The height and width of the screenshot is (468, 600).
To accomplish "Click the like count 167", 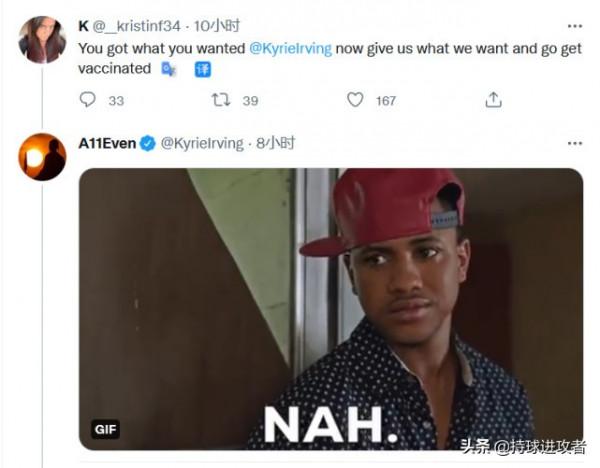I will point(386,100).
